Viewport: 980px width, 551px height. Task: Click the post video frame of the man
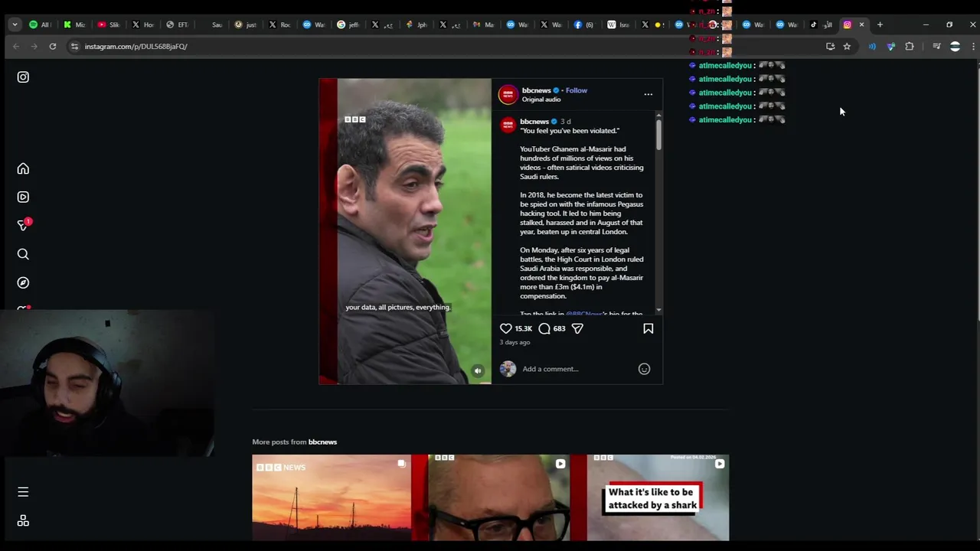click(405, 231)
